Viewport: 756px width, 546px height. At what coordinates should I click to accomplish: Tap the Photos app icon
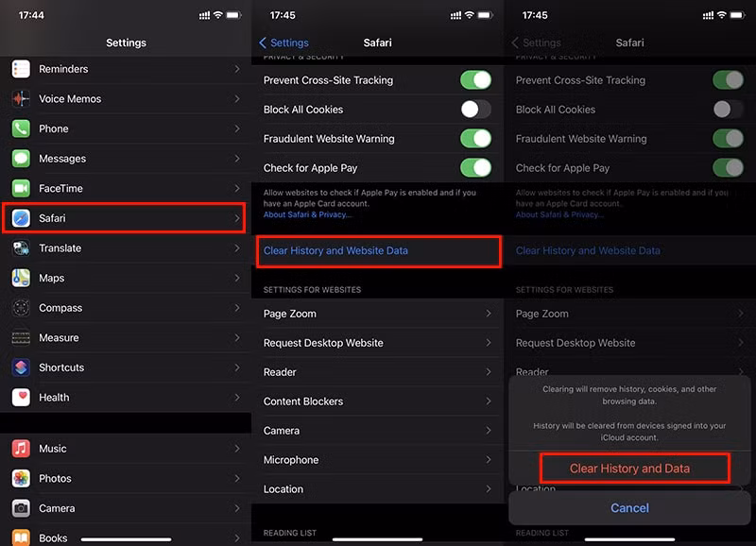21,479
